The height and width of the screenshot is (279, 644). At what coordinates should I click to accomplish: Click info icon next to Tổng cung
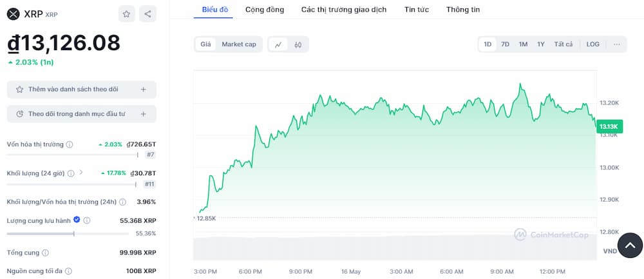[x=45, y=253]
